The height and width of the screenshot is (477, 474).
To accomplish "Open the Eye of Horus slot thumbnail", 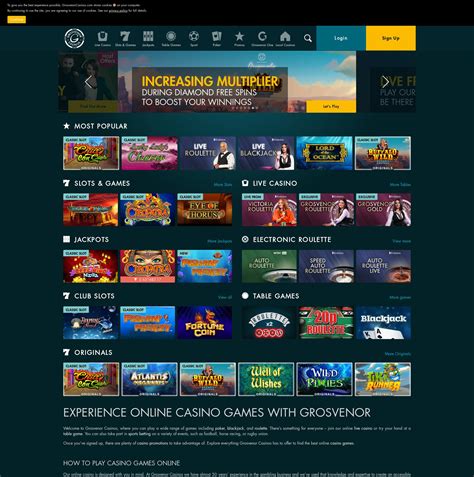I will click(205, 210).
